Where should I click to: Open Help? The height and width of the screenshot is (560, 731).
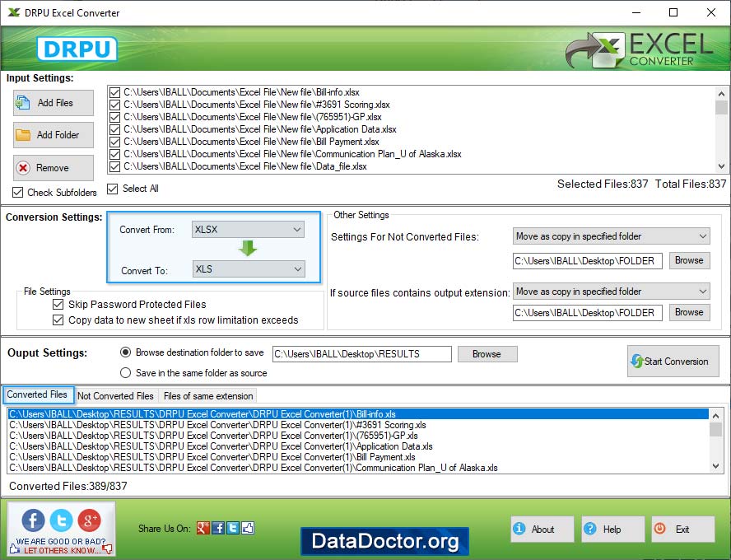point(612,530)
